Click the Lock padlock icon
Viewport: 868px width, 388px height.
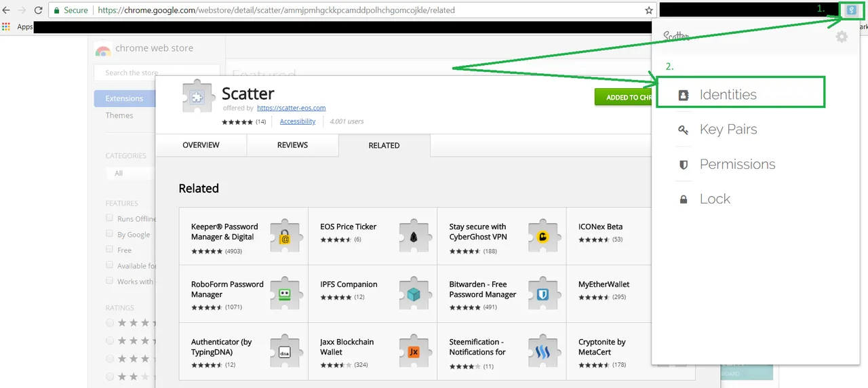click(684, 199)
